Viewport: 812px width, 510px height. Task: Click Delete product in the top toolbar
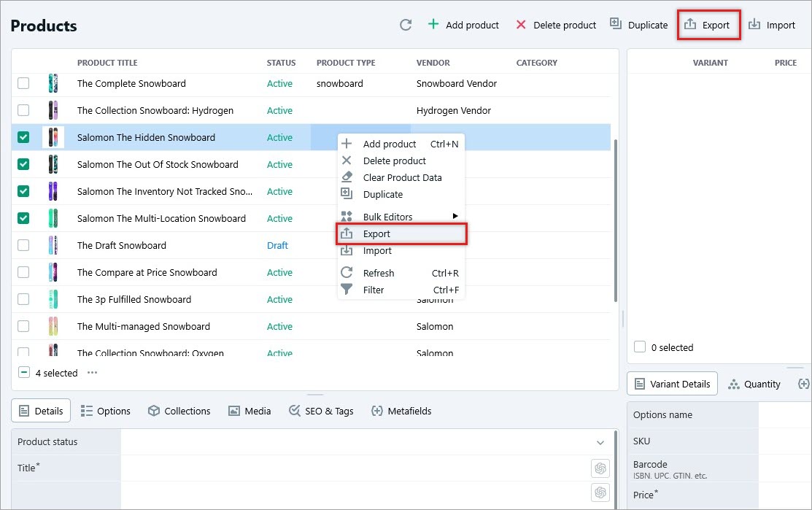pyautogui.click(x=556, y=25)
